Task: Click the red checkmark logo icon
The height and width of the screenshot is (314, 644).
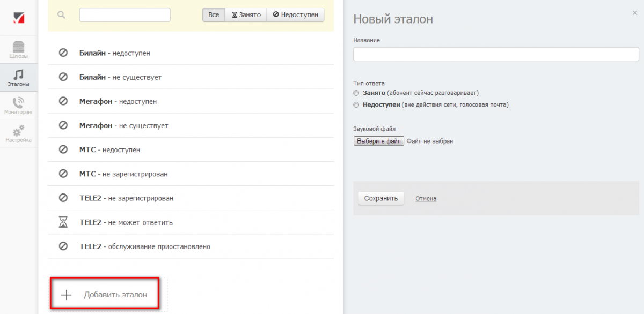Action: coord(19,18)
